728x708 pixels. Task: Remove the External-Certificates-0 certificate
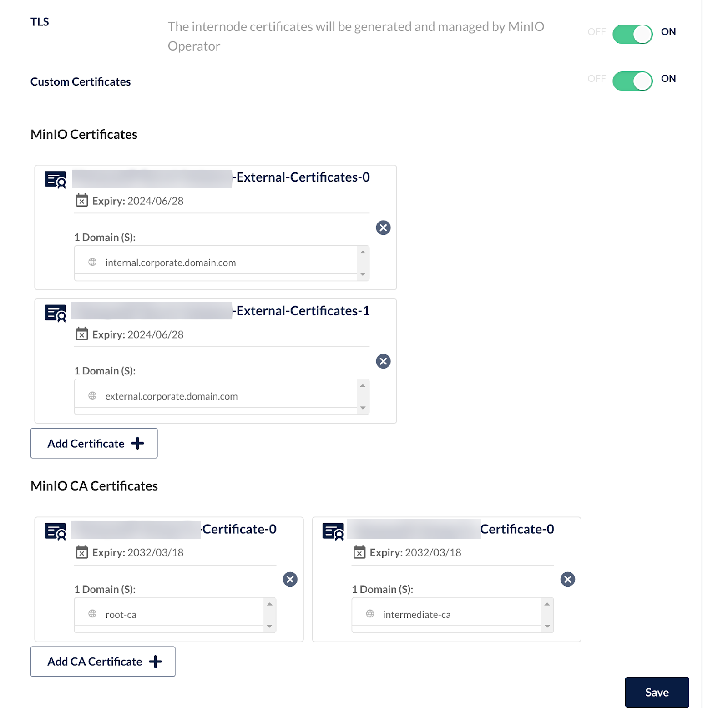tap(383, 228)
